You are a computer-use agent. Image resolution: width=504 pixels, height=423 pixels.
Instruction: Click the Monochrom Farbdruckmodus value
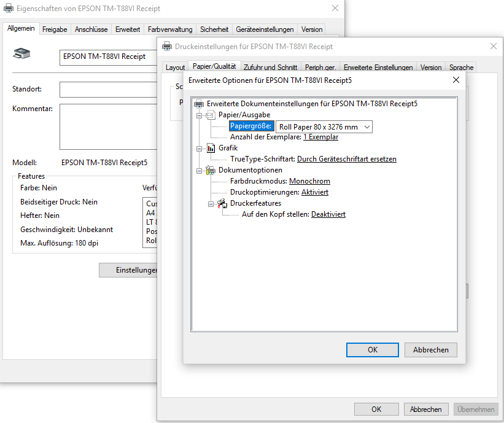click(x=309, y=181)
